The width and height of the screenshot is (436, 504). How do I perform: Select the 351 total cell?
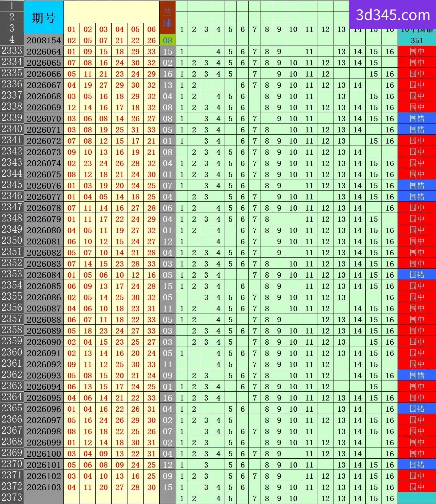(417, 40)
